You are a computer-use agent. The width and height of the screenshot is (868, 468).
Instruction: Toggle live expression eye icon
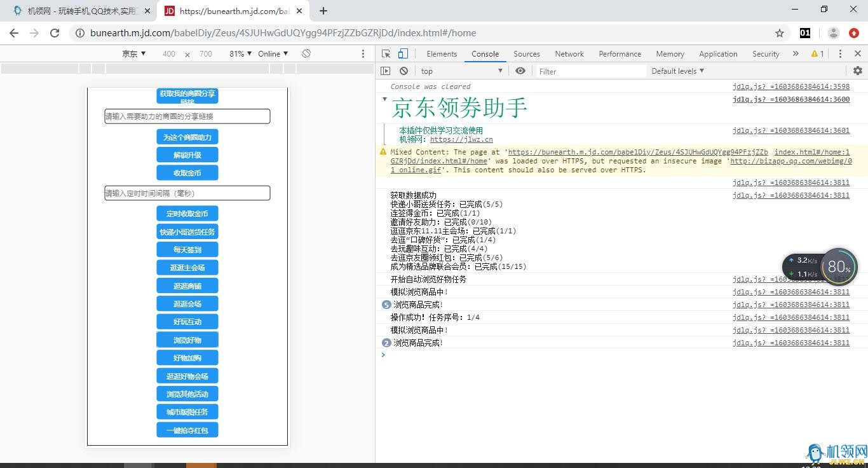(x=520, y=71)
